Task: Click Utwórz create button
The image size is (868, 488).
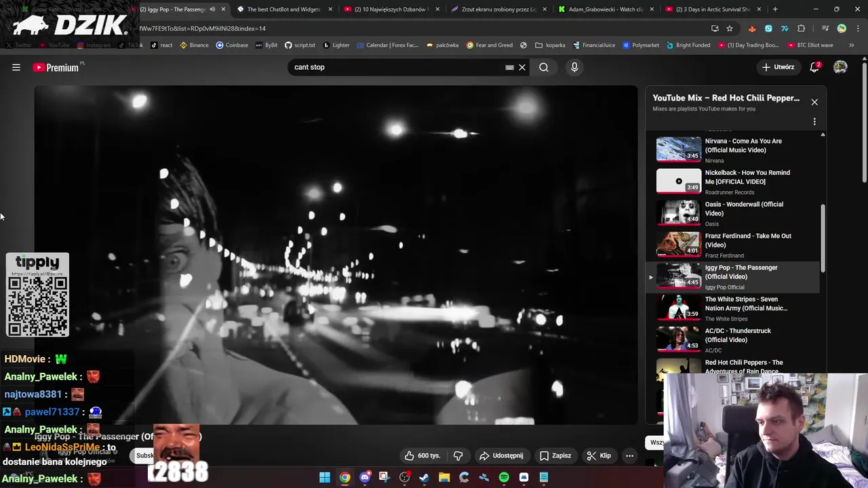Action: point(778,67)
